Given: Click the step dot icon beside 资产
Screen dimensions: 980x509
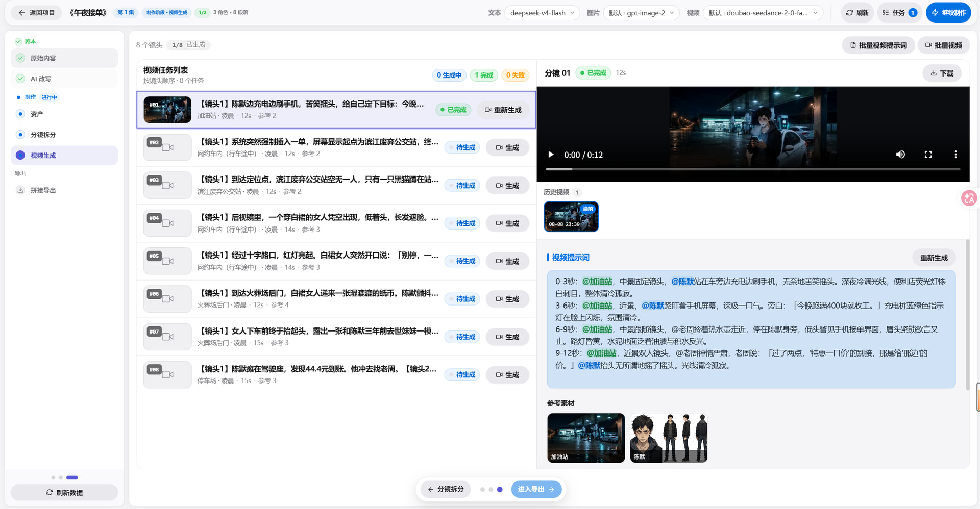Looking at the screenshot, I should pos(20,114).
